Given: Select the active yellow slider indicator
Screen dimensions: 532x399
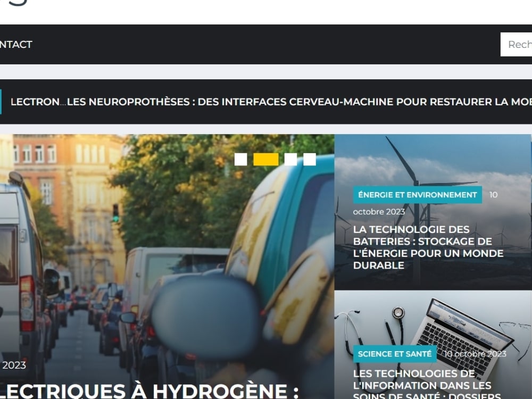Looking at the screenshot, I should (x=266, y=160).
